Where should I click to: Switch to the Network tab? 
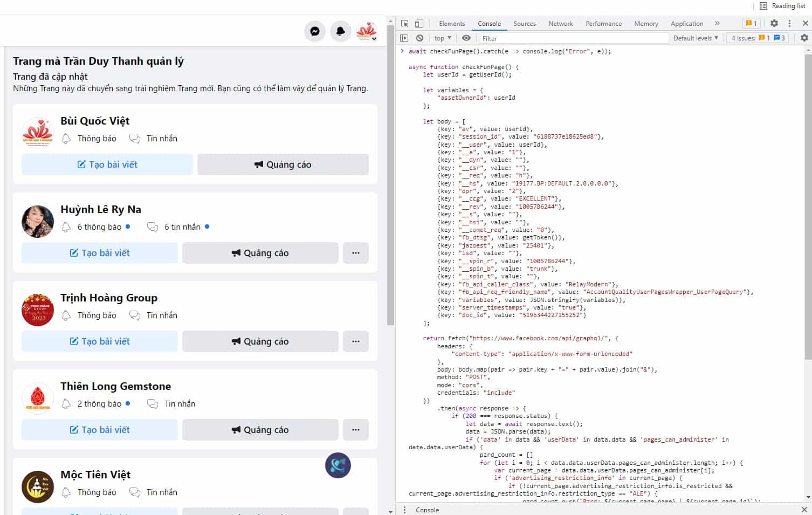tap(561, 24)
